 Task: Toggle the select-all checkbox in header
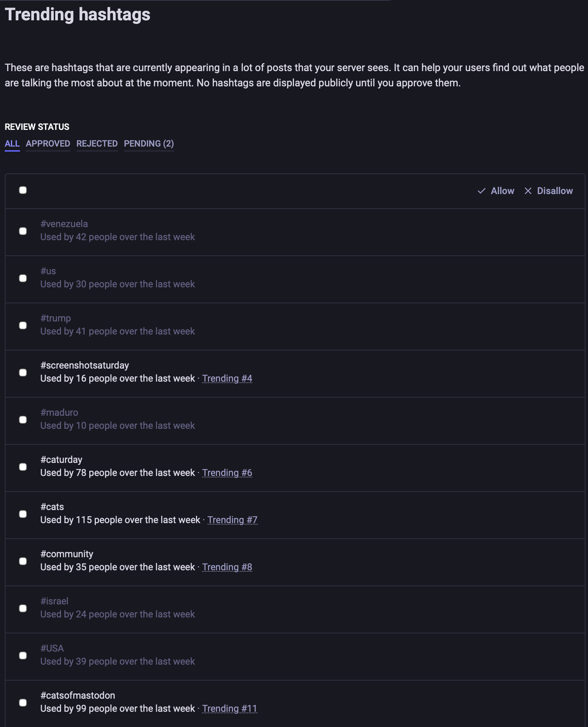coord(23,190)
